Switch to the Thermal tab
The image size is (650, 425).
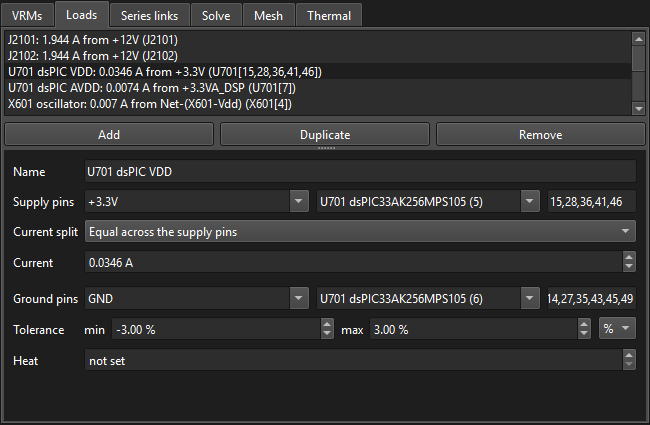tap(329, 16)
